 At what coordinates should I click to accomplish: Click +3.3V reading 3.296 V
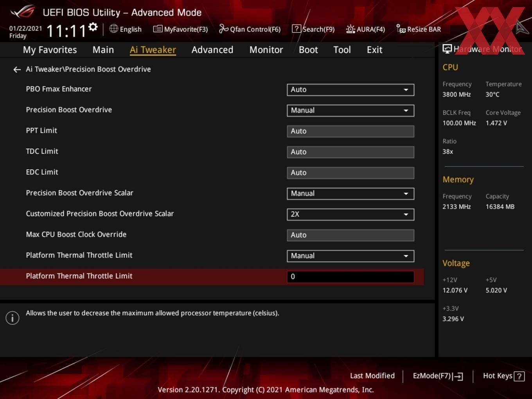tap(453, 319)
